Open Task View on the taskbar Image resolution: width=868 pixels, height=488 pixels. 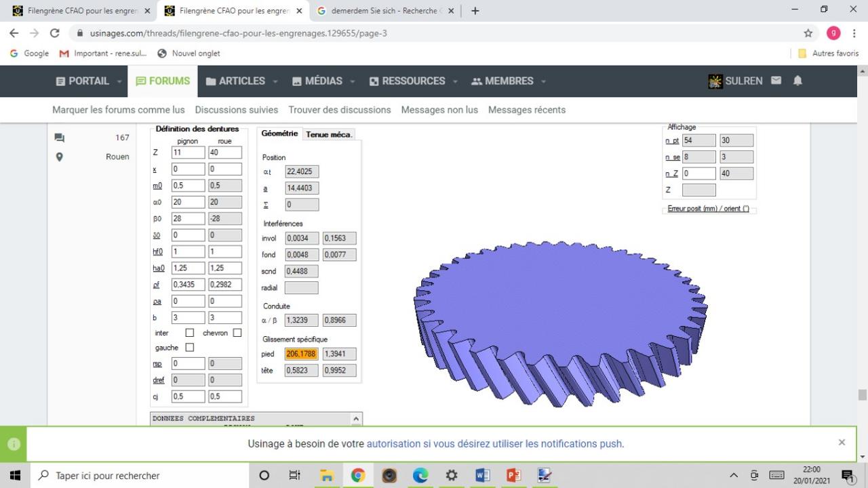coord(294,475)
